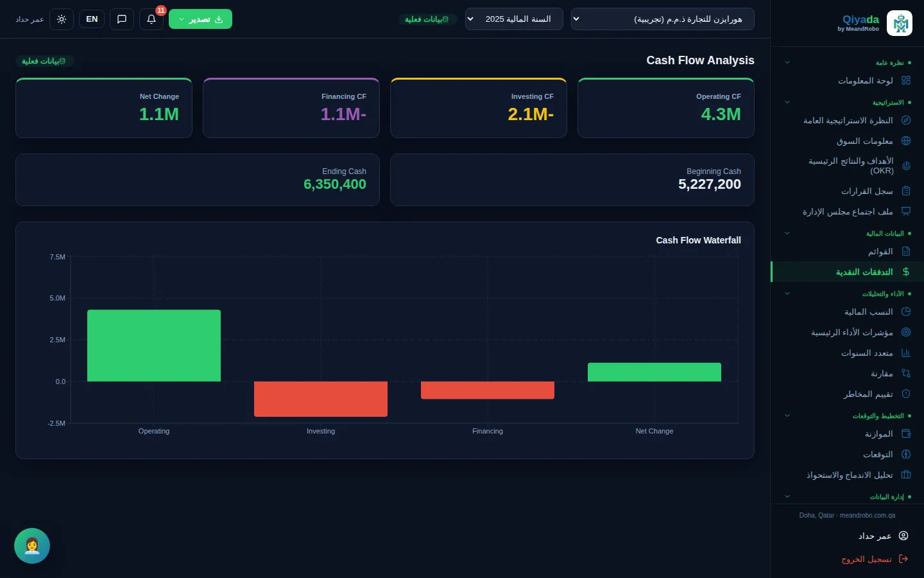Expand the إدارة البيانات sidebar section
Viewport: 924px width, 578px height.
(x=848, y=496)
